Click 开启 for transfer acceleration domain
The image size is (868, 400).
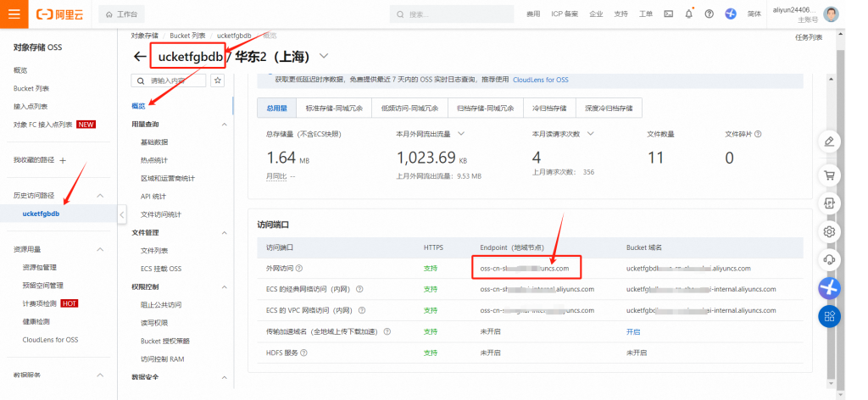[632, 332]
